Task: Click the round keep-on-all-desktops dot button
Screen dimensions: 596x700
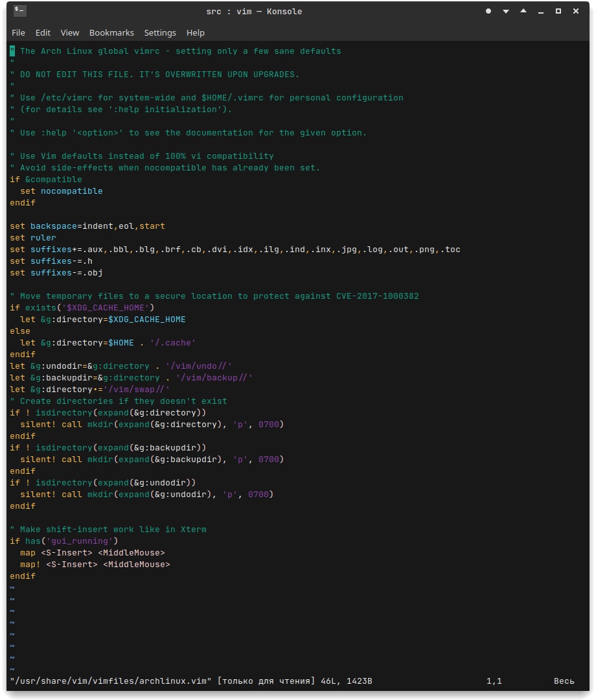Action: tap(488, 11)
